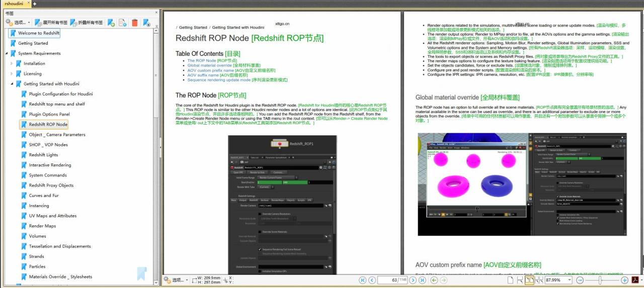
Task: Click 展开所有书签 expand all bookmarks
Action: 51,23
